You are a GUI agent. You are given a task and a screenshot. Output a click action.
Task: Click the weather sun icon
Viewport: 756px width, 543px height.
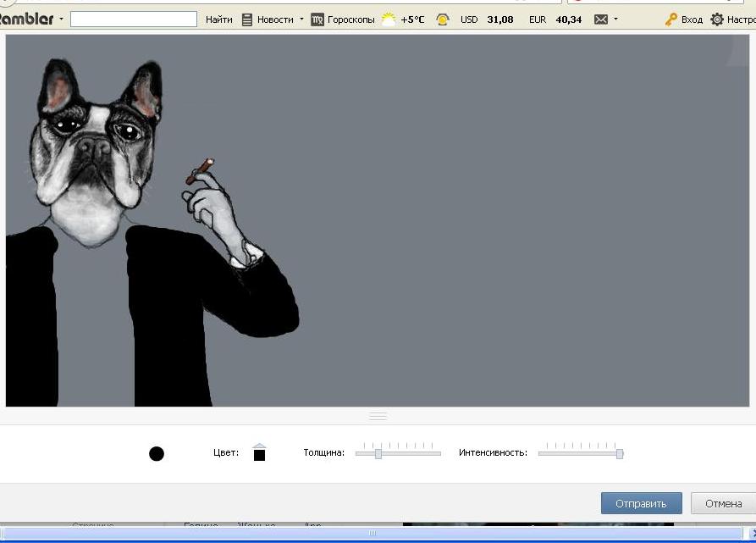[389, 19]
